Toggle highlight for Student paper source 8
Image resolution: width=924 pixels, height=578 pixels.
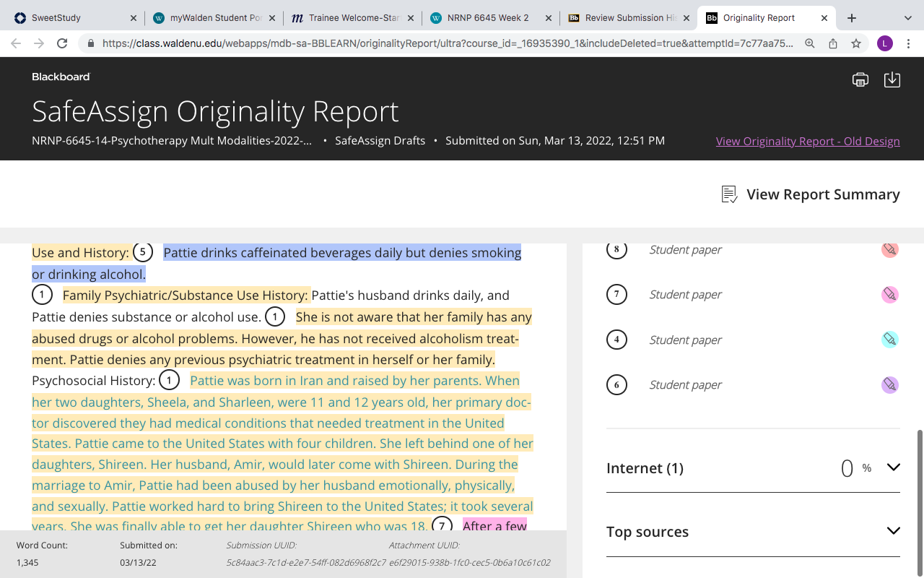[x=890, y=249]
